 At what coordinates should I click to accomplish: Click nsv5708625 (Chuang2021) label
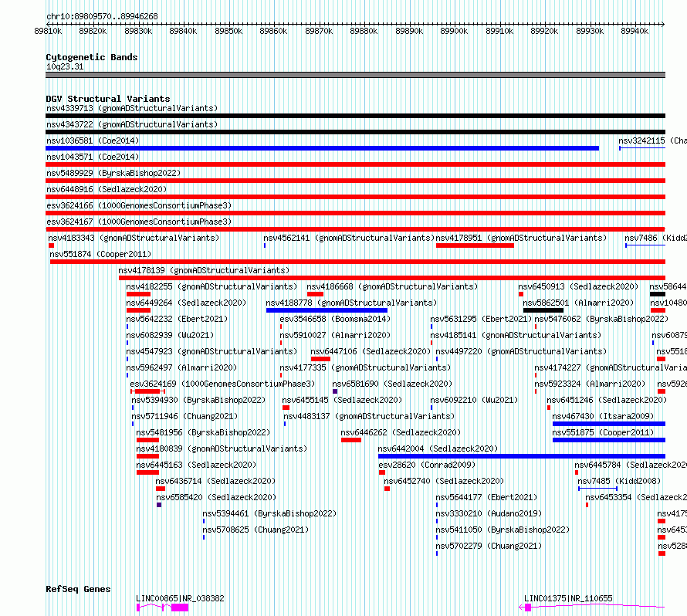tap(256, 530)
